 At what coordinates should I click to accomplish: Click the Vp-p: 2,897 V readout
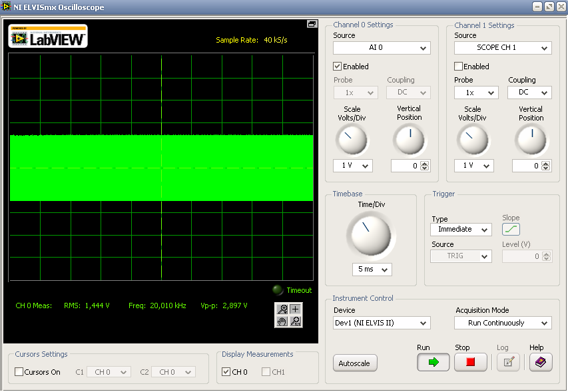pos(224,305)
